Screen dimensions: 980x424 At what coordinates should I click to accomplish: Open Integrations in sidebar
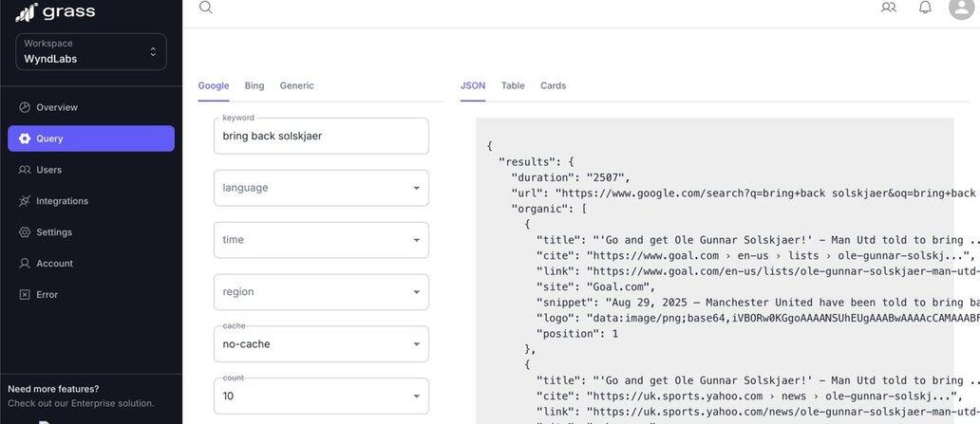pyautogui.click(x=91, y=201)
